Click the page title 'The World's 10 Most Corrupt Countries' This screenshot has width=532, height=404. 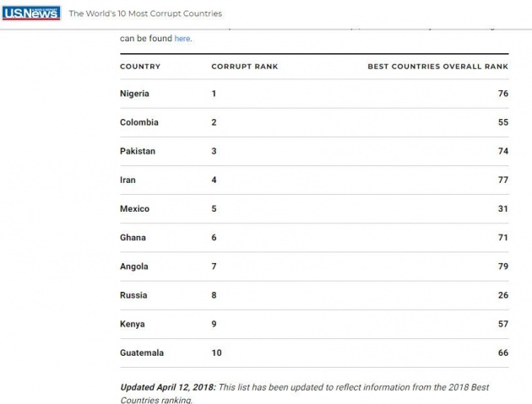pyautogui.click(x=145, y=13)
